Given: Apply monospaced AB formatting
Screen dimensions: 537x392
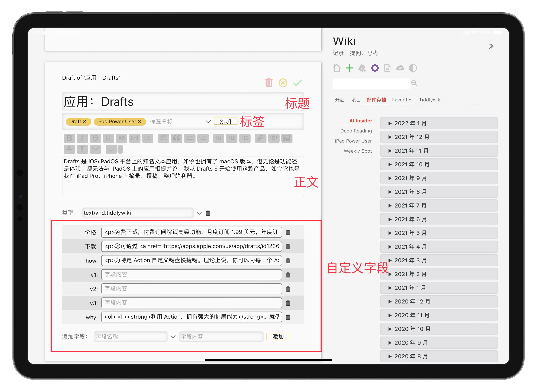Looking at the screenshot, I should (121, 138).
